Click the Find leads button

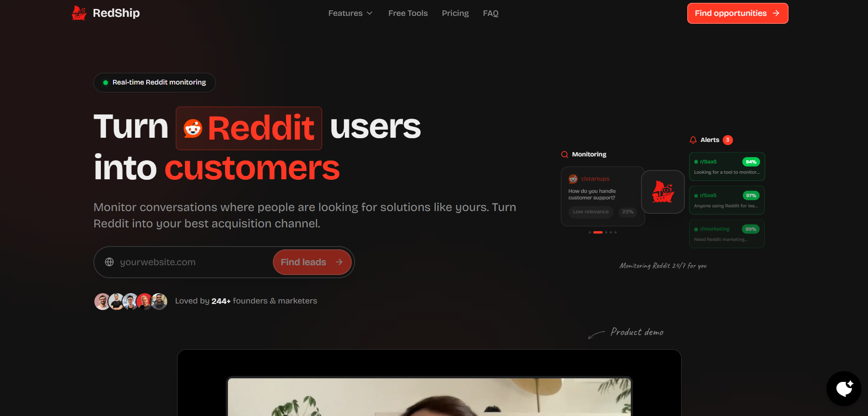click(312, 262)
